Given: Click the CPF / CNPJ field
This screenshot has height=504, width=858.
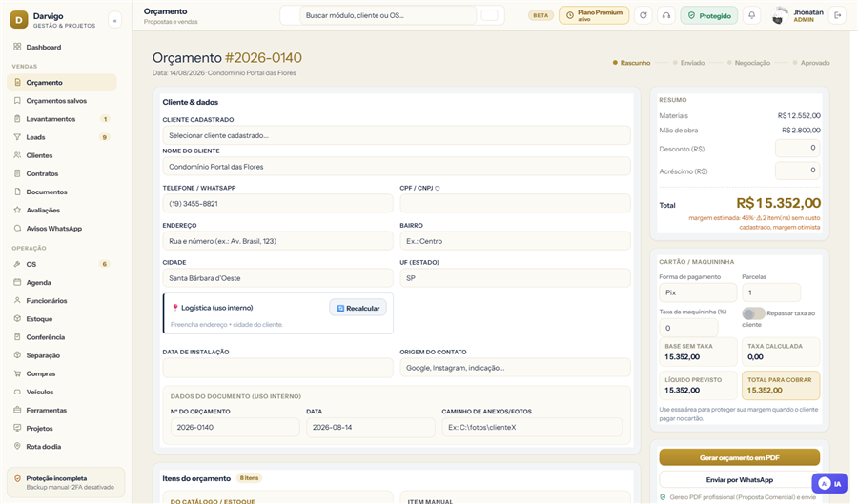Looking at the screenshot, I should pos(515,203).
